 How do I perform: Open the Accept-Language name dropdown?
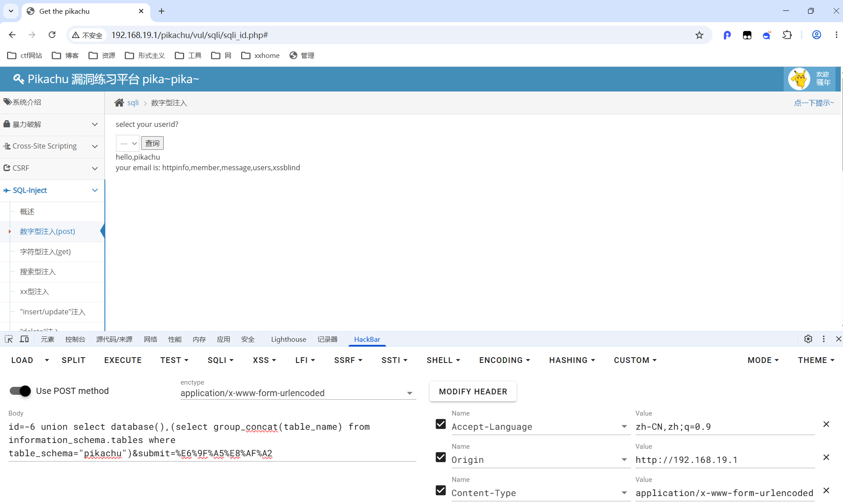pyautogui.click(x=624, y=427)
